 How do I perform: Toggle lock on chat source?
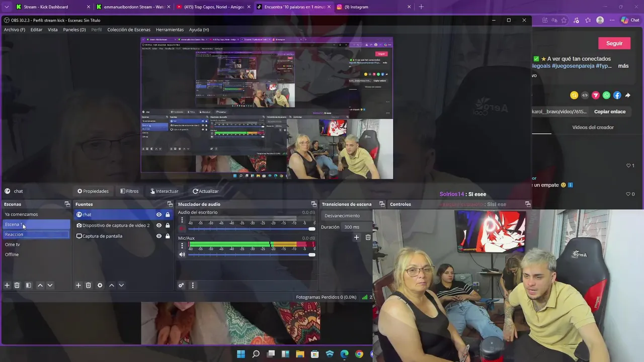(168, 215)
